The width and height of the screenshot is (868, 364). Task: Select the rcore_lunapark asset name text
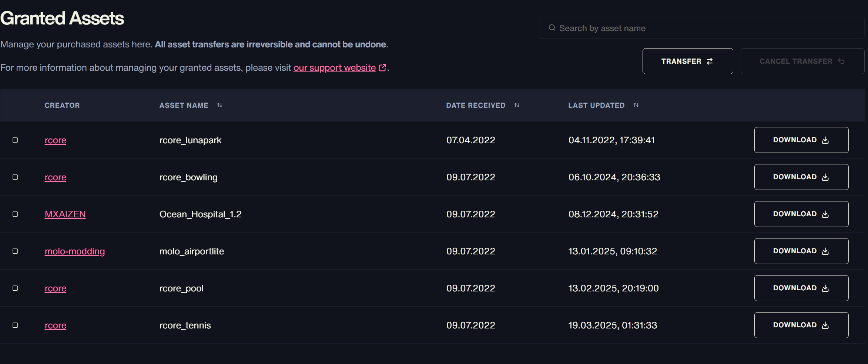190,140
